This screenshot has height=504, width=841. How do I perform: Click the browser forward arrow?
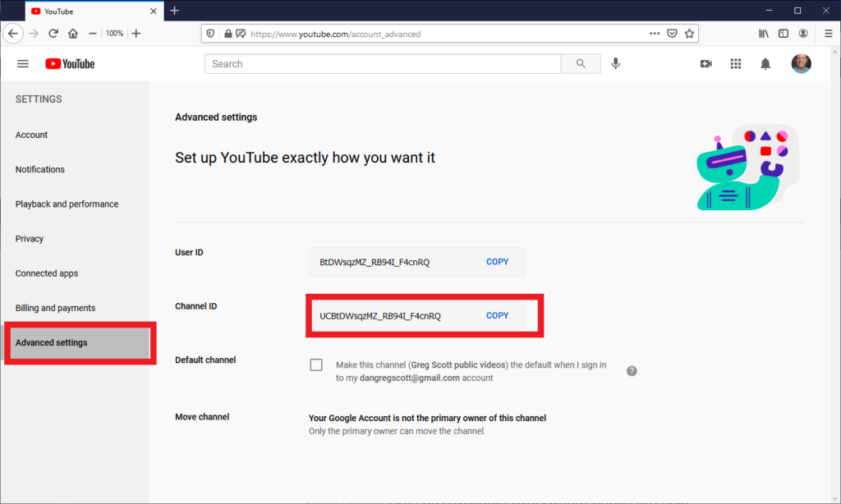tap(33, 33)
